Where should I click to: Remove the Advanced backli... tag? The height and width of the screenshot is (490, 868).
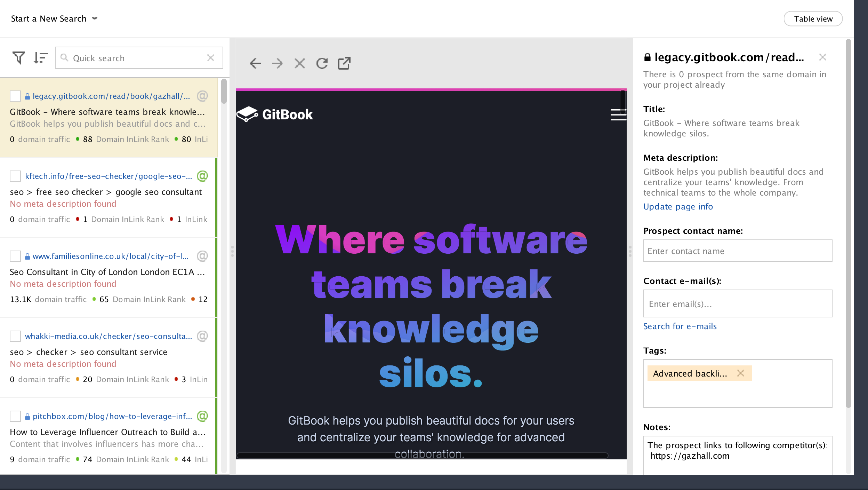coord(741,373)
